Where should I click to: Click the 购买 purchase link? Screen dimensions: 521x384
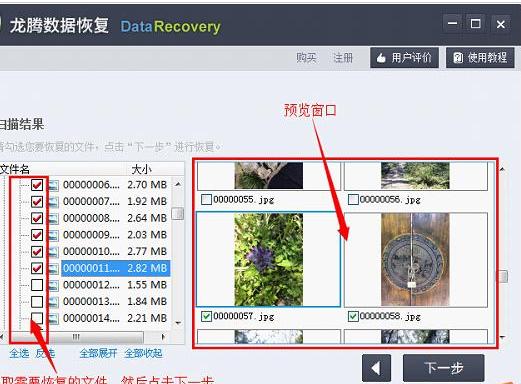pyautogui.click(x=306, y=58)
